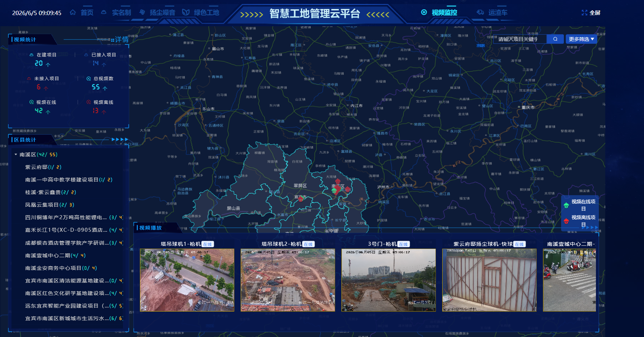Select the 南溪金安商务中心项目 entry
Viewport: 644px width, 337px height.
tap(61, 268)
